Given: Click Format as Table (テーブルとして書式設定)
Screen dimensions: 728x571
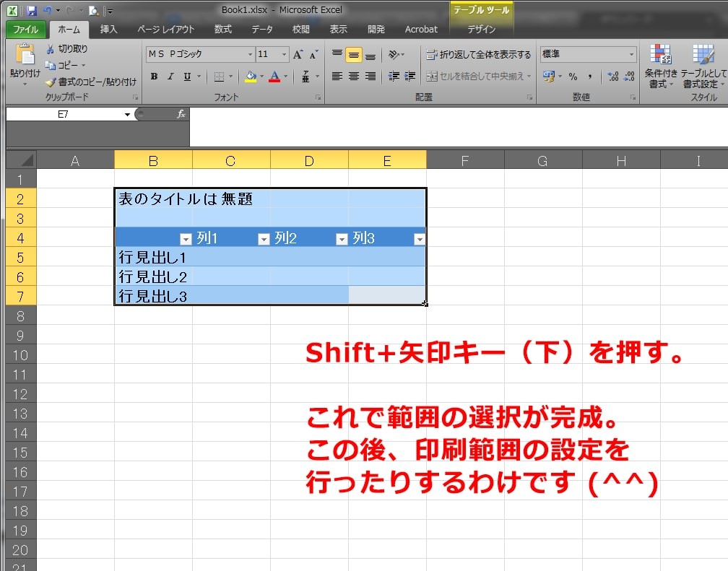Looking at the screenshot, I should pyautogui.click(x=703, y=69).
